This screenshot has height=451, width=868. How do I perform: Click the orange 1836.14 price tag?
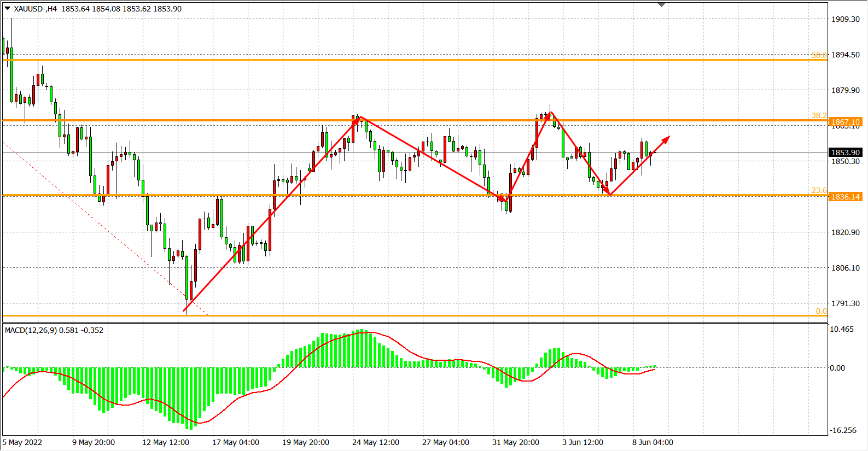click(x=845, y=197)
